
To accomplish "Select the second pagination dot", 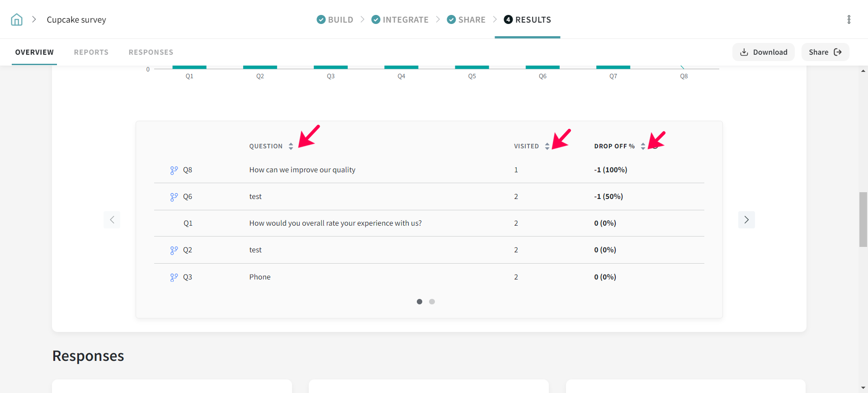I will pos(432,302).
